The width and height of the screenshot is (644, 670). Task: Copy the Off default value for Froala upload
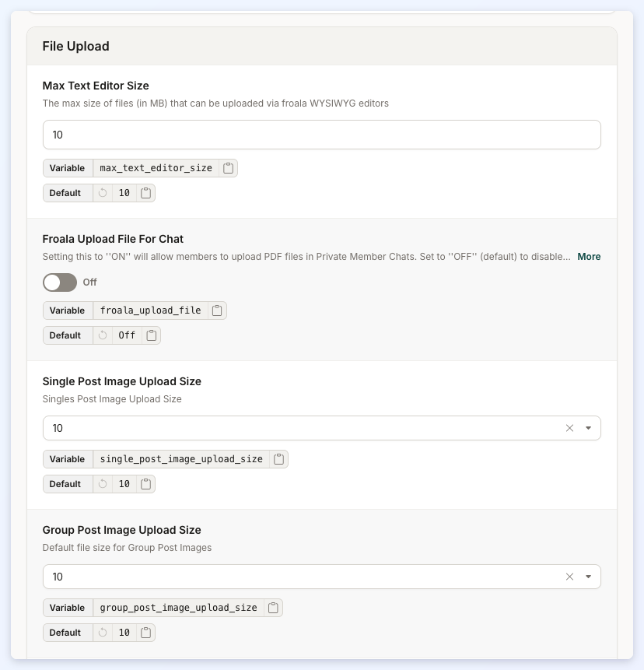151,335
